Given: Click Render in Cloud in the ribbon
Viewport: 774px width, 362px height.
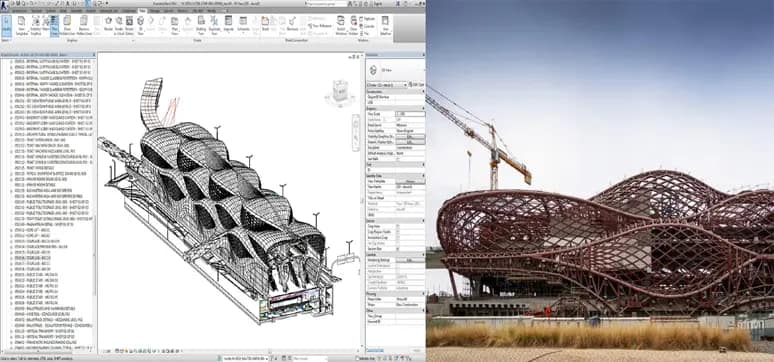Looking at the screenshot, I should pos(119,26).
